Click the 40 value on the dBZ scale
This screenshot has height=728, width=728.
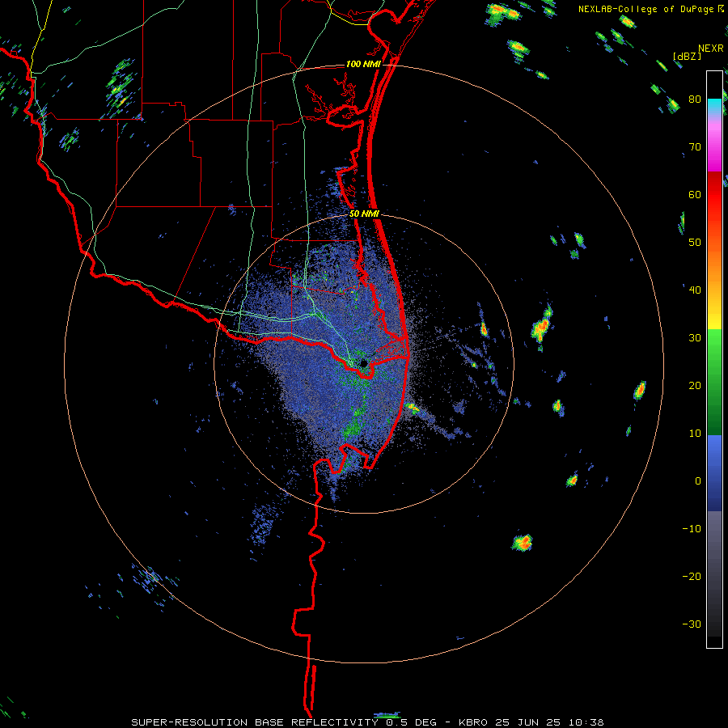[x=695, y=290]
